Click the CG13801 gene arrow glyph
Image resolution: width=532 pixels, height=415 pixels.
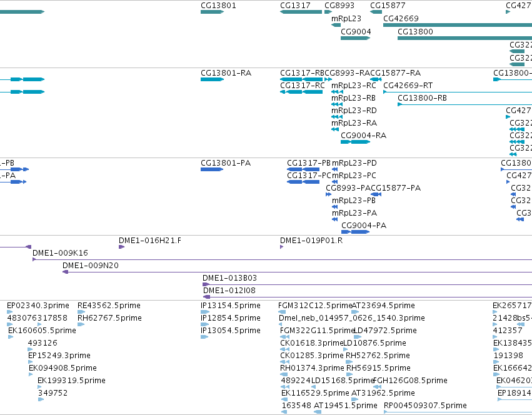[x=213, y=12]
